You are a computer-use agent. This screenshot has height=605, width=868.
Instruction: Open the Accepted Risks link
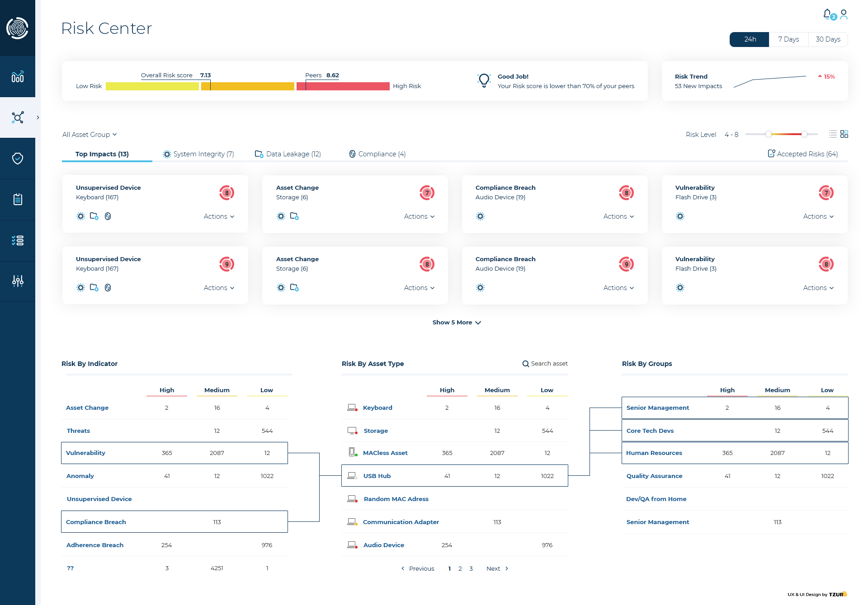click(x=803, y=154)
